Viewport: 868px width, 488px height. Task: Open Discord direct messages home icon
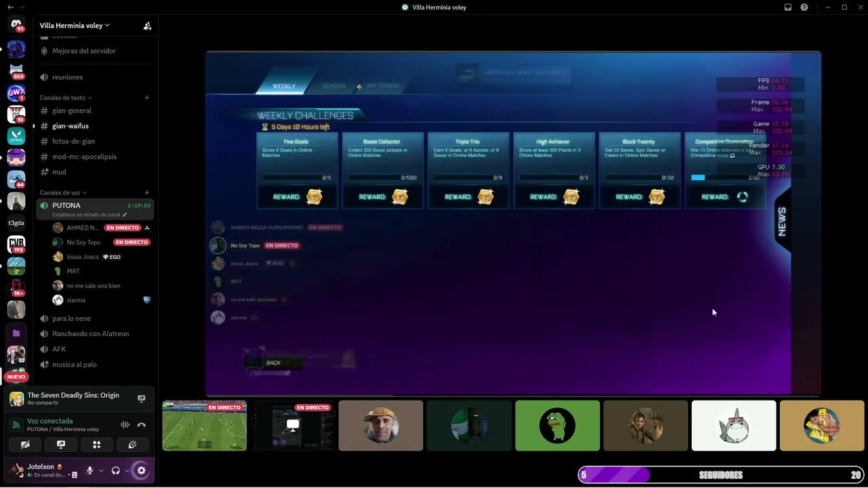point(16,25)
